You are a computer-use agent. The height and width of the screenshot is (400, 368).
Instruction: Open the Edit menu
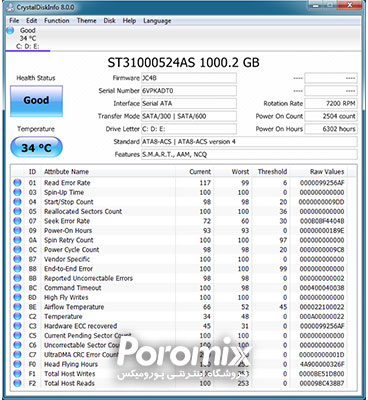pos(32,21)
